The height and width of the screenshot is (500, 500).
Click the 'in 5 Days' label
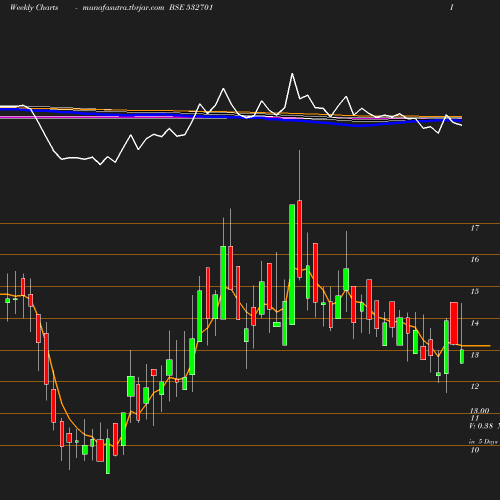tap(483, 442)
